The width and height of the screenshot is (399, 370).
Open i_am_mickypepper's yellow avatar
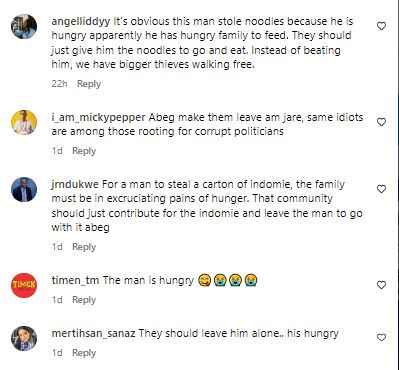(x=24, y=122)
